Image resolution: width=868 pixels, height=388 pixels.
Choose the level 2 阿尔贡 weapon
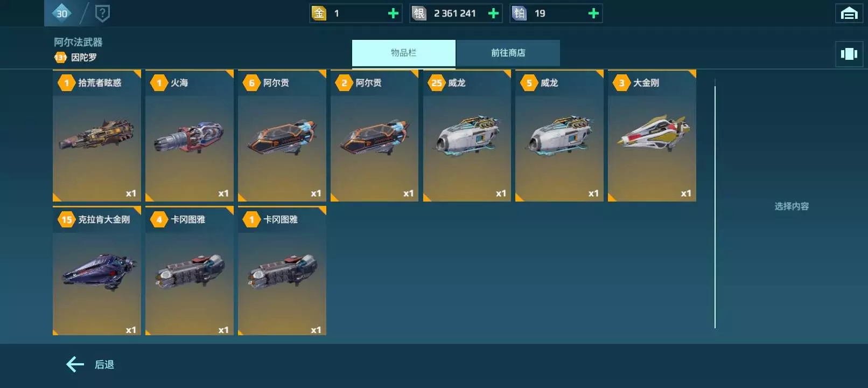[x=374, y=135]
